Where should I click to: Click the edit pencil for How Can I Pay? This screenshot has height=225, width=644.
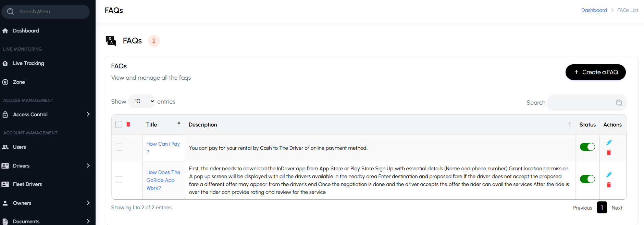(x=609, y=143)
